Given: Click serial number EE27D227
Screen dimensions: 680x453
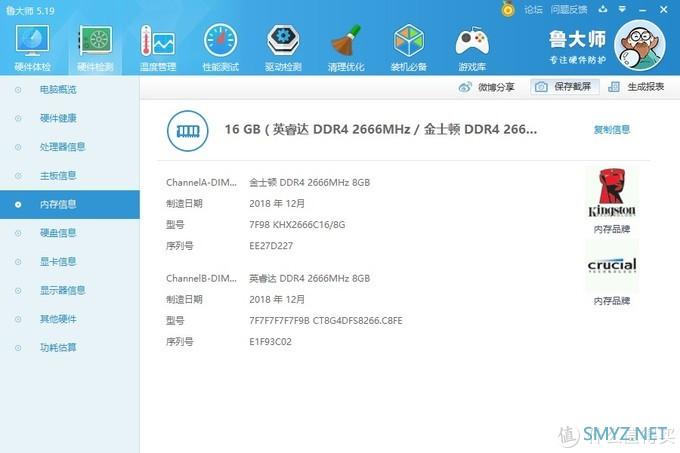Looking at the screenshot, I should pos(271,246).
